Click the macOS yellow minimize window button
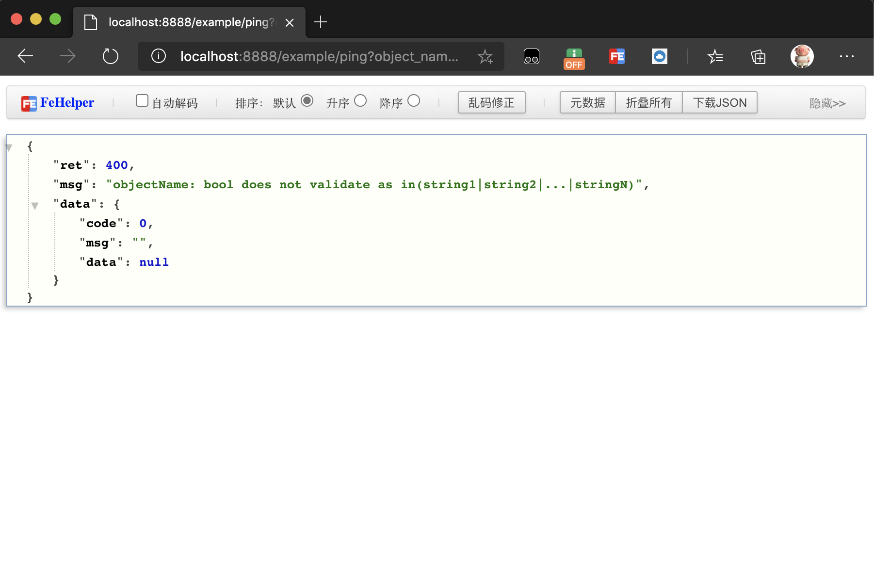874x588 pixels. [36, 19]
